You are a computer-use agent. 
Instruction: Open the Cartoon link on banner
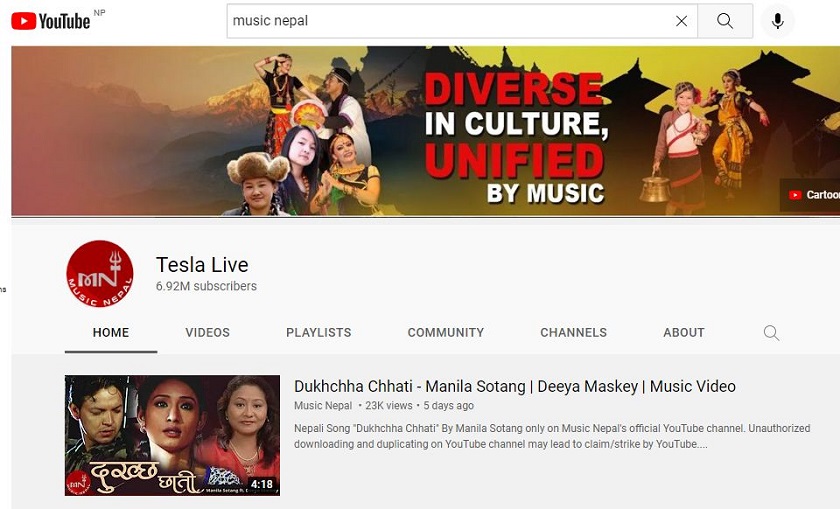coord(812,195)
